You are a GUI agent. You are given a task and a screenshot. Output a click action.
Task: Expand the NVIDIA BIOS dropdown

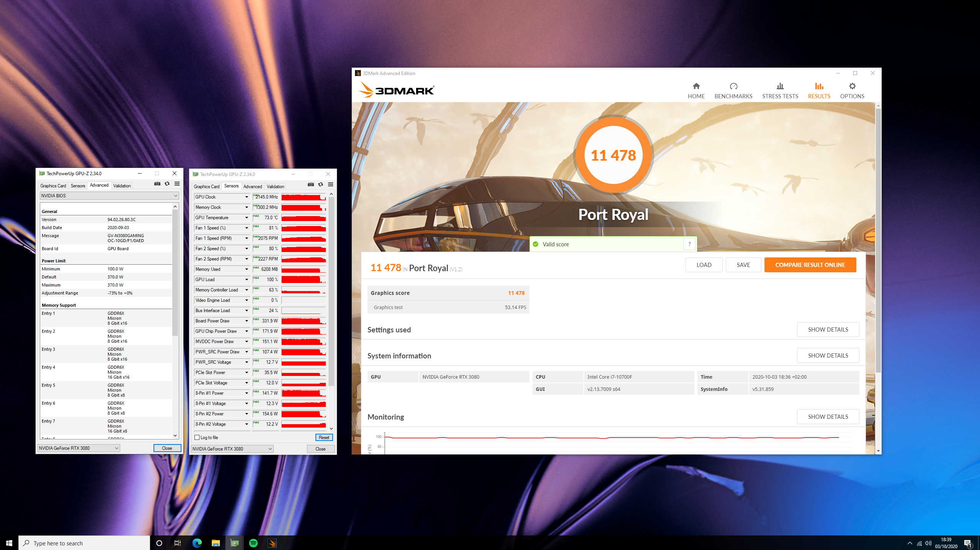click(109, 195)
